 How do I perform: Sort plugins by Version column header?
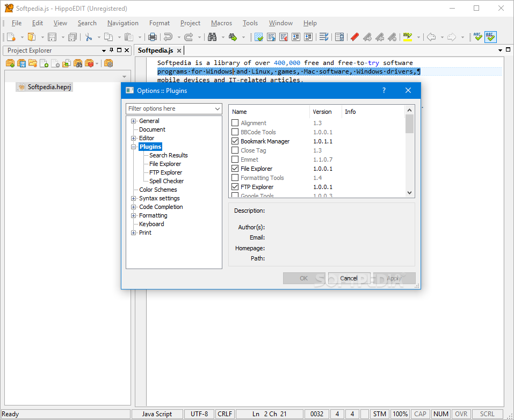(x=325, y=112)
